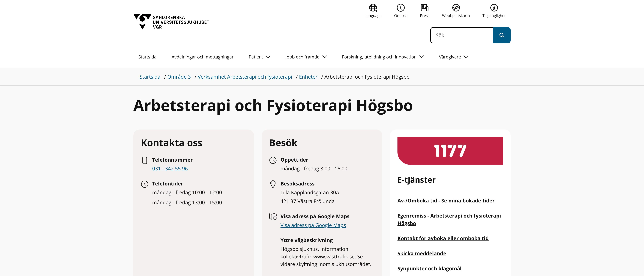The height and width of the screenshot is (276, 644).
Task: Open Kontakt för avboka eller omboka tid
Action: (x=443, y=238)
